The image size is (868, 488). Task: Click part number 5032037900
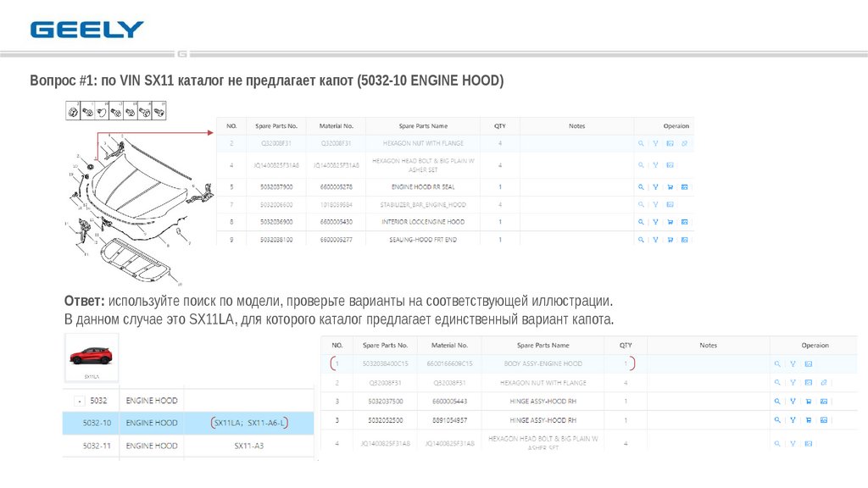(x=276, y=187)
